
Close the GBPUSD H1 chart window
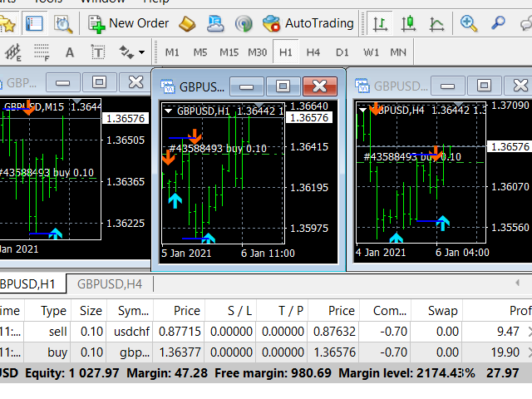(x=319, y=86)
